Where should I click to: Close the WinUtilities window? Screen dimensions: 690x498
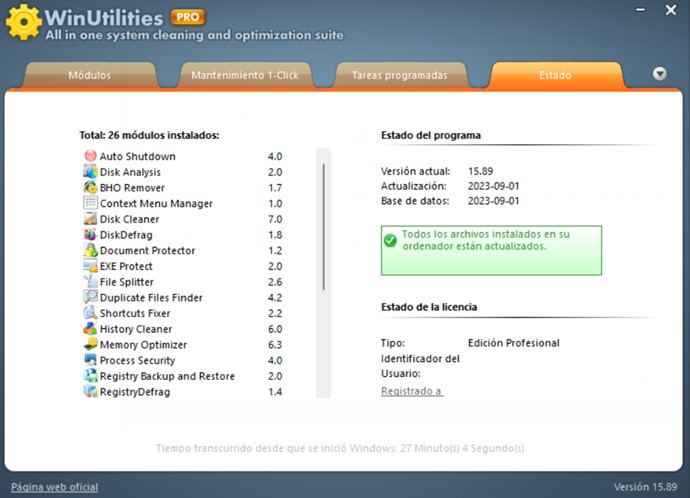[671, 10]
